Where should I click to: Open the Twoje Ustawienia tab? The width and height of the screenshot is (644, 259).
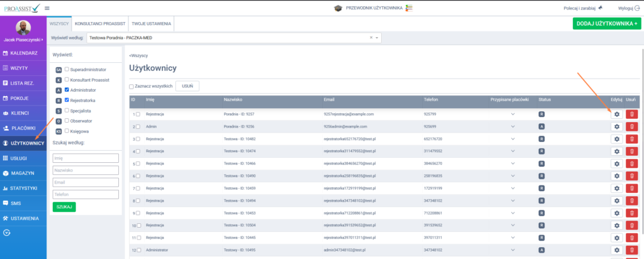[152, 23]
